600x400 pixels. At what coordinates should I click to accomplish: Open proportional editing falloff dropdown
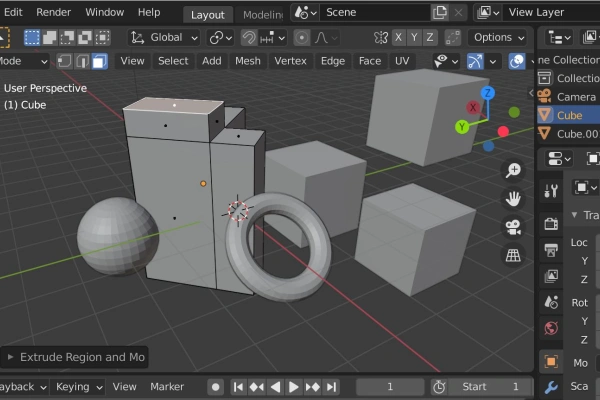pos(326,38)
